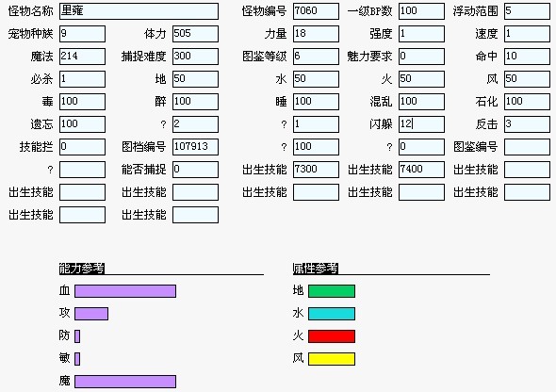
Task: Click the 出生技能 field containing 7400
Action: coord(421,170)
